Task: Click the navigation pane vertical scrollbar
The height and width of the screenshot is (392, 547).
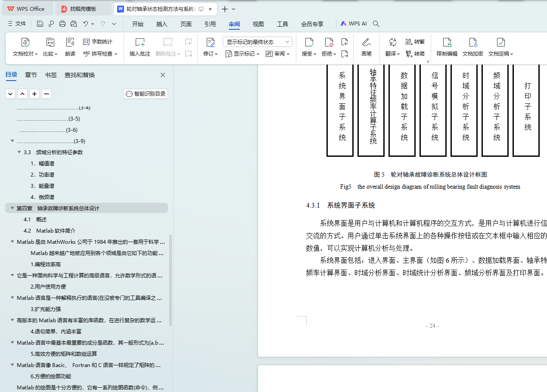Action: (171, 280)
